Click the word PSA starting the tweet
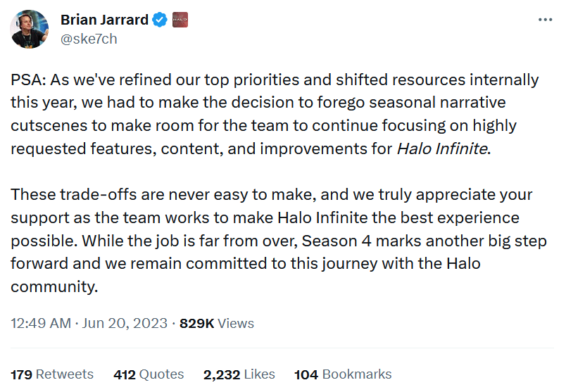The height and width of the screenshot is (392, 566). [x=27, y=80]
